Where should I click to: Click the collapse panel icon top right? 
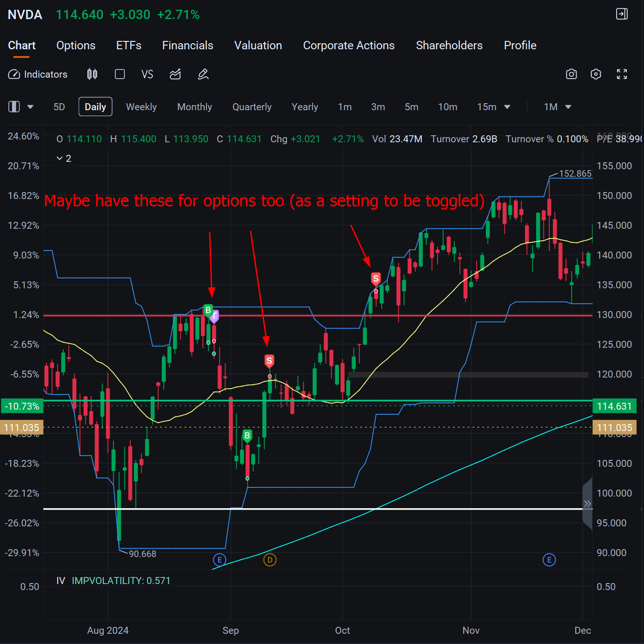(x=622, y=14)
